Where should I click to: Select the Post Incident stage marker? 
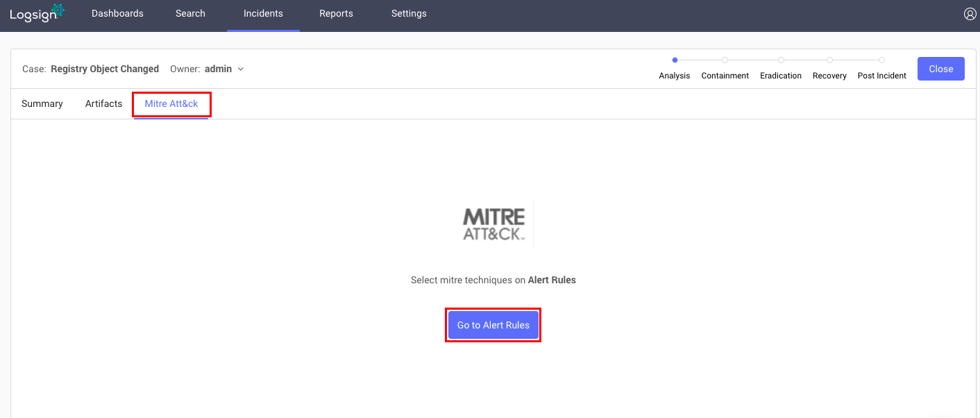(x=881, y=60)
